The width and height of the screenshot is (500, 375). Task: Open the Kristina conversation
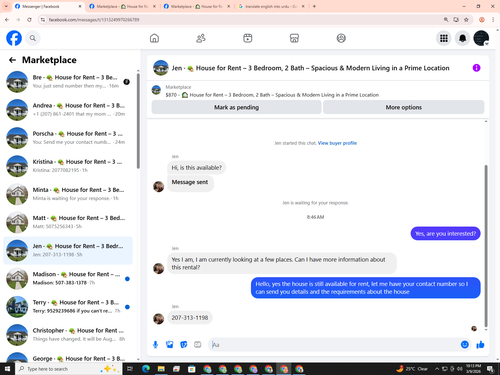click(x=68, y=166)
